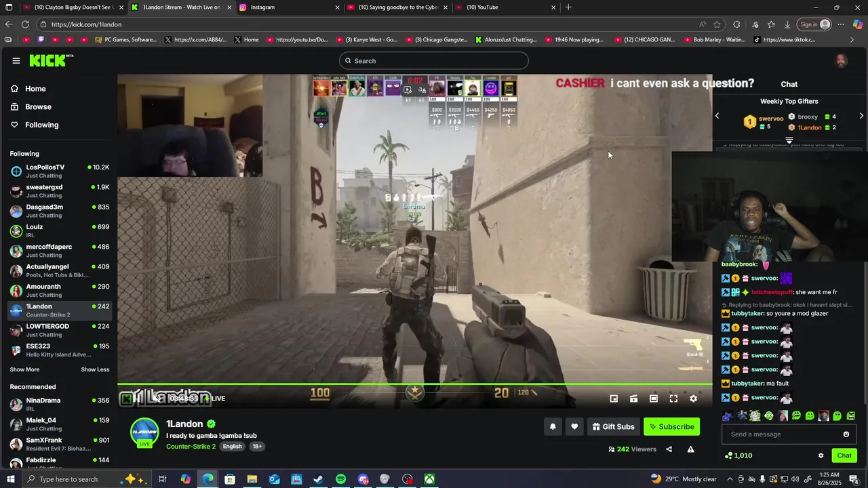This screenshot has height=488, width=868.
Task: Open browser settings and more menu
Action: [841, 24]
